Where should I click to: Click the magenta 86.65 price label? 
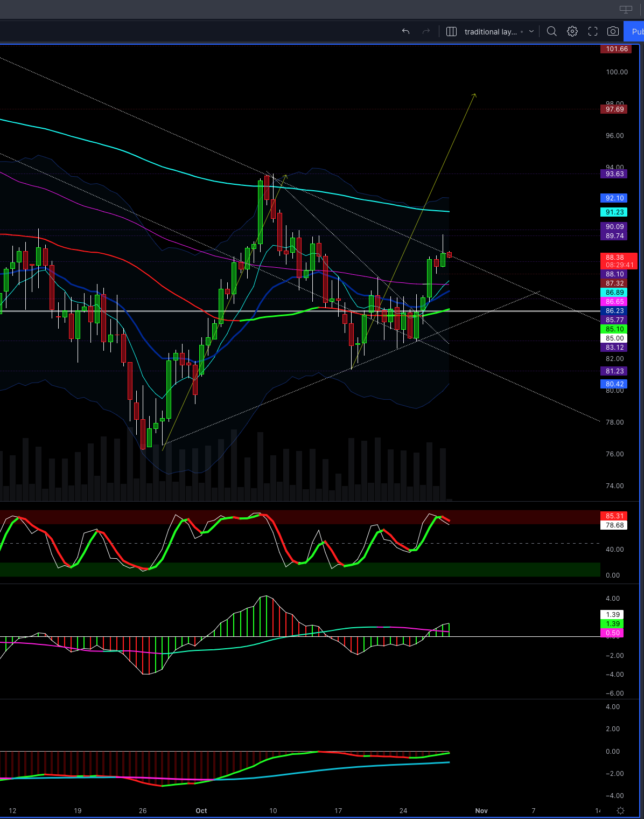pos(614,302)
